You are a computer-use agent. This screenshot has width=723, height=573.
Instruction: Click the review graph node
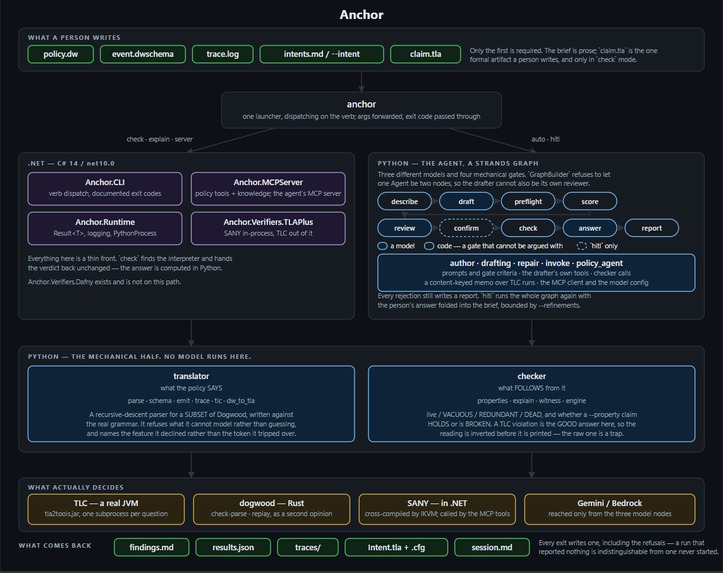(404, 228)
